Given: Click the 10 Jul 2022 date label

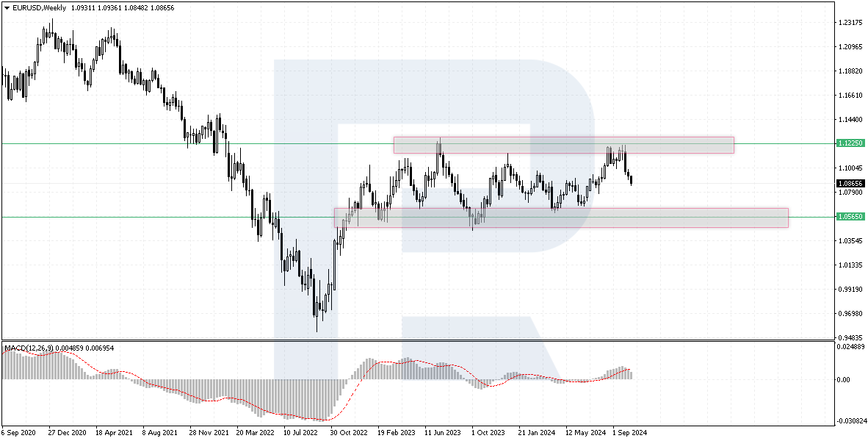Looking at the screenshot, I should pyautogui.click(x=302, y=431).
